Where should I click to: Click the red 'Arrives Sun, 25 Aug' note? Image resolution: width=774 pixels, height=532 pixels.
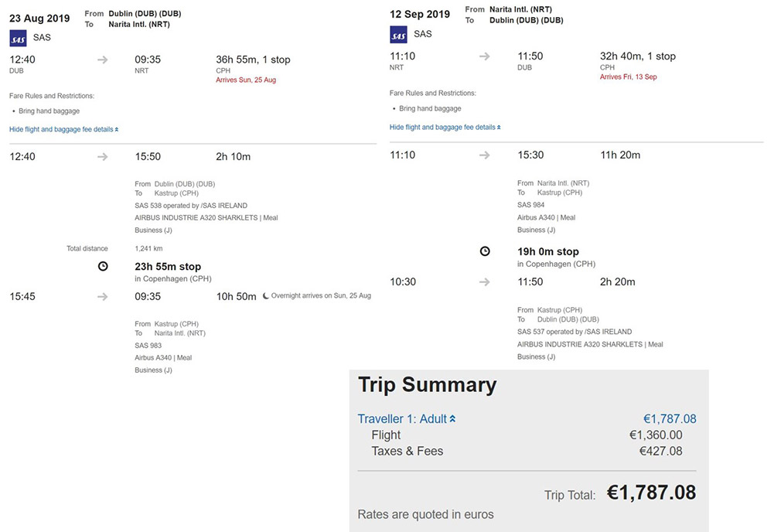point(246,80)
